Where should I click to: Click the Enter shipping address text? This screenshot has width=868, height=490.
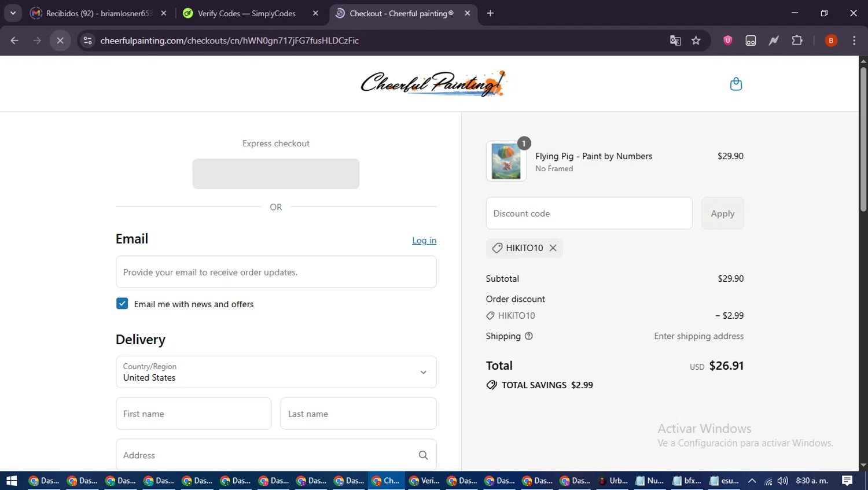(x=698, y=336)
